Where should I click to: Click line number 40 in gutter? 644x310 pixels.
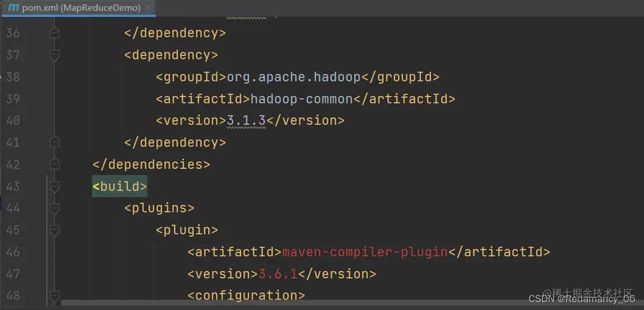[13, 120]
